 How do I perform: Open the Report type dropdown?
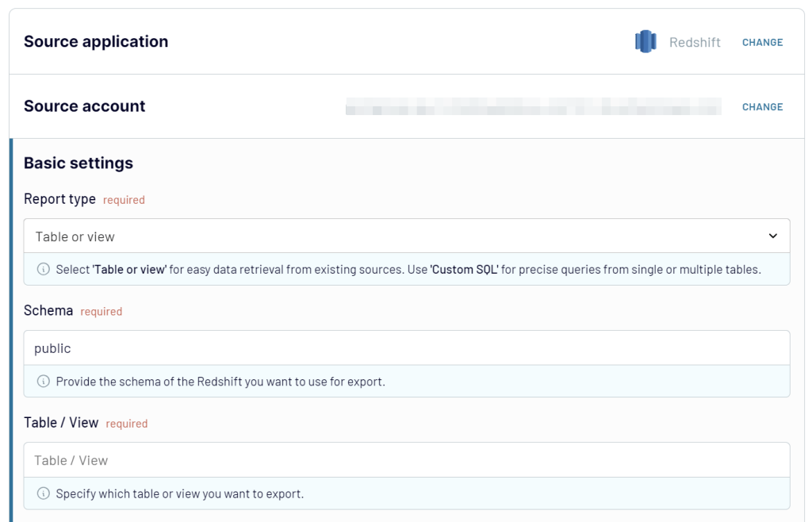(x=406, y=236)
